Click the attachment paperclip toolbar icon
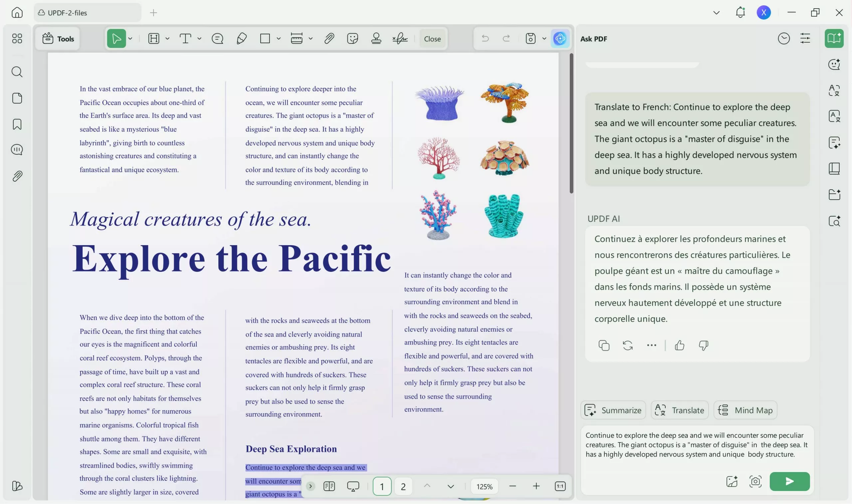Viewport: 852px width, 504px height. [x=329, y=38]
